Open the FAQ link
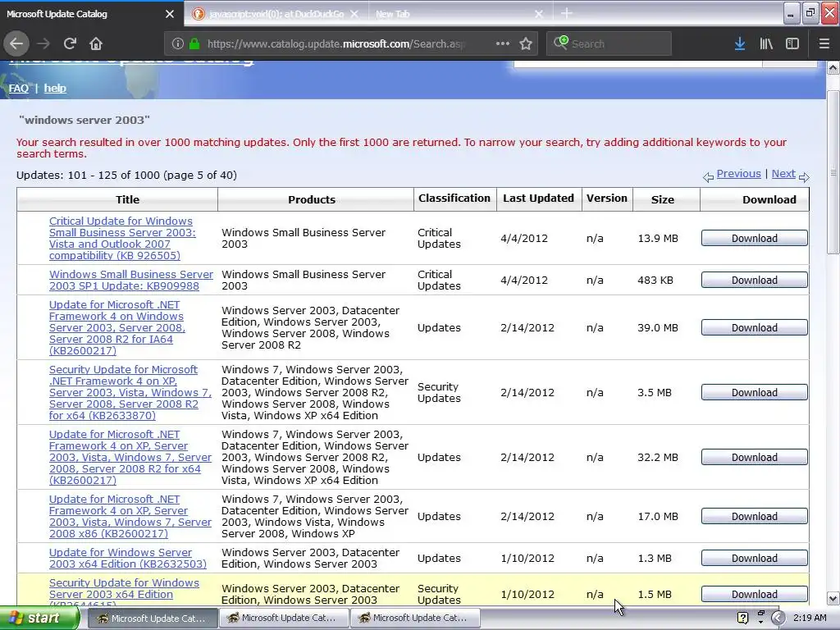The image size is (840, 630). [x=19, y=89]
